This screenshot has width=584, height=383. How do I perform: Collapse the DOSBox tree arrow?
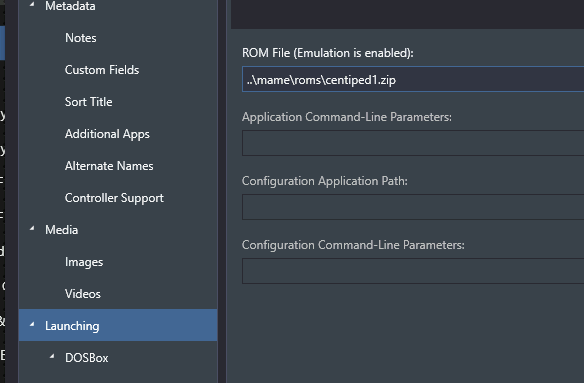click(52, 357)
